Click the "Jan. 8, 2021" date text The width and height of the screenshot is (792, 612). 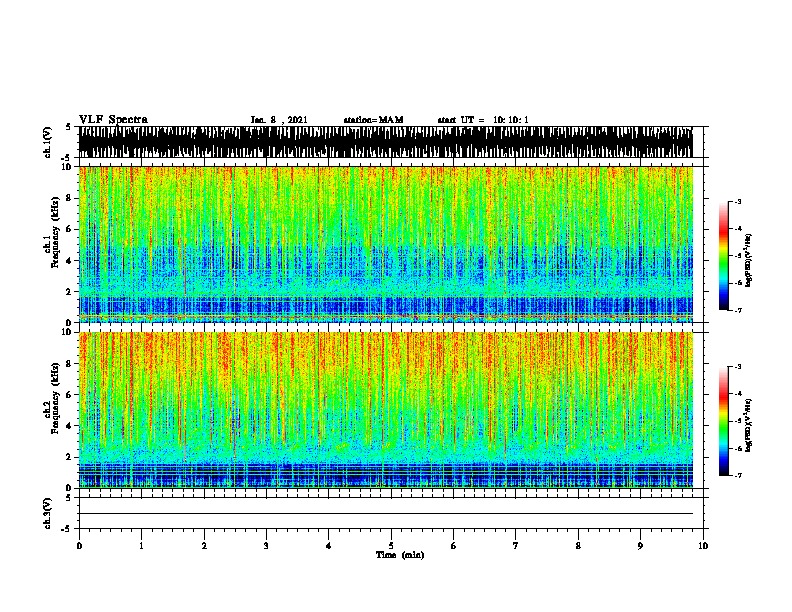click(x=279, y=120)
